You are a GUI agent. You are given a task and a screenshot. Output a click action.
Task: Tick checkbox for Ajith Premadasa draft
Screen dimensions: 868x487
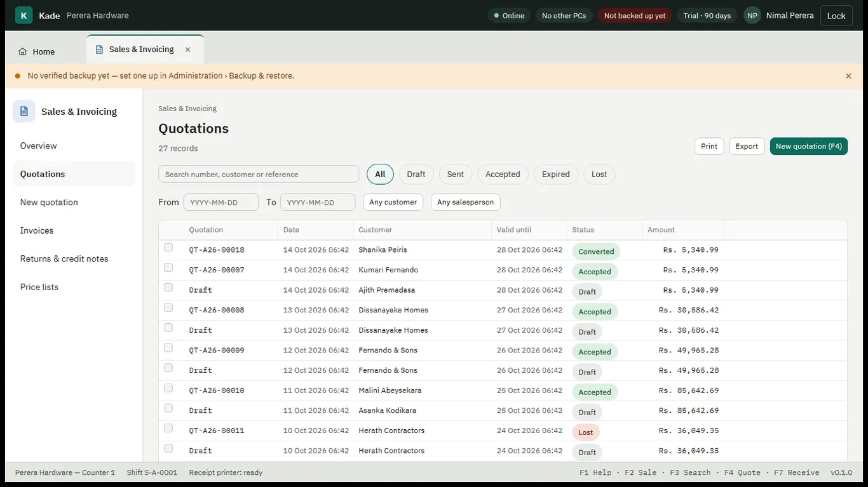(x=168, y=288)
